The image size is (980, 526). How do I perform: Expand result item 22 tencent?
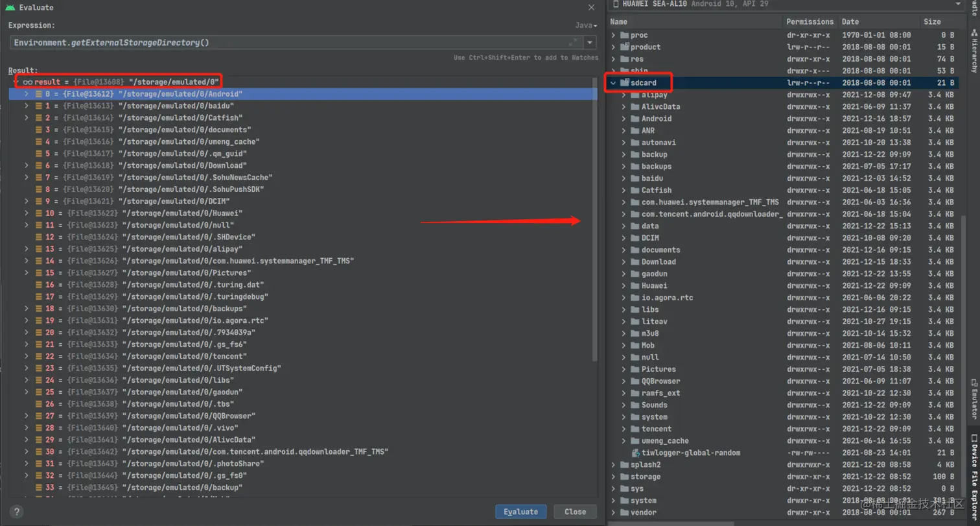[x=27, y=356]
